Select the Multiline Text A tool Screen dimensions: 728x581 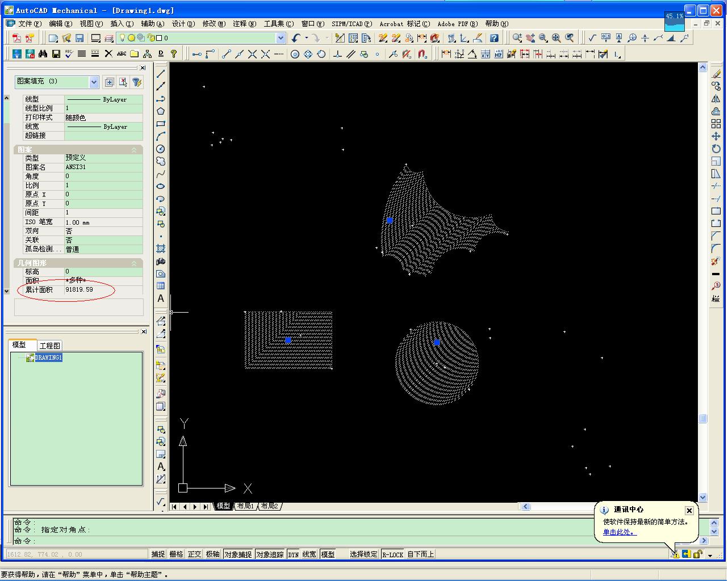point(161,298)
